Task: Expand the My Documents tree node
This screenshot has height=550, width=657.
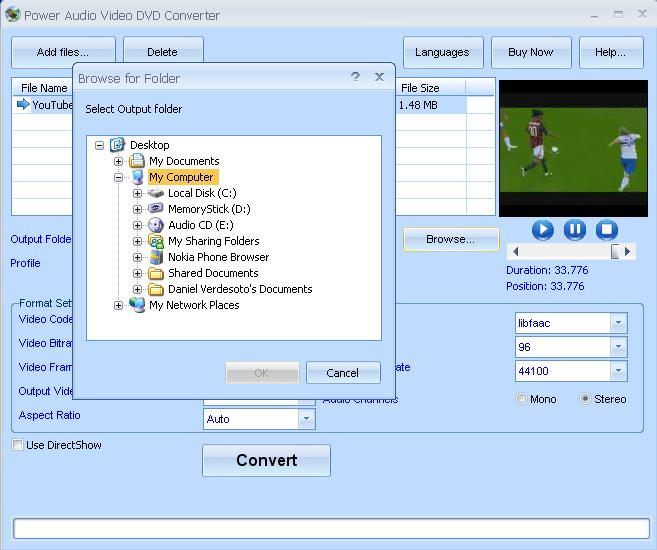Action: pyautogui.click(x=119, y=161)
